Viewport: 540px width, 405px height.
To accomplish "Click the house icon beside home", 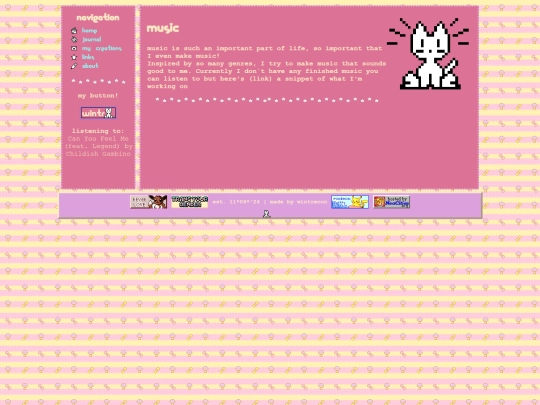I will point(74,31).
